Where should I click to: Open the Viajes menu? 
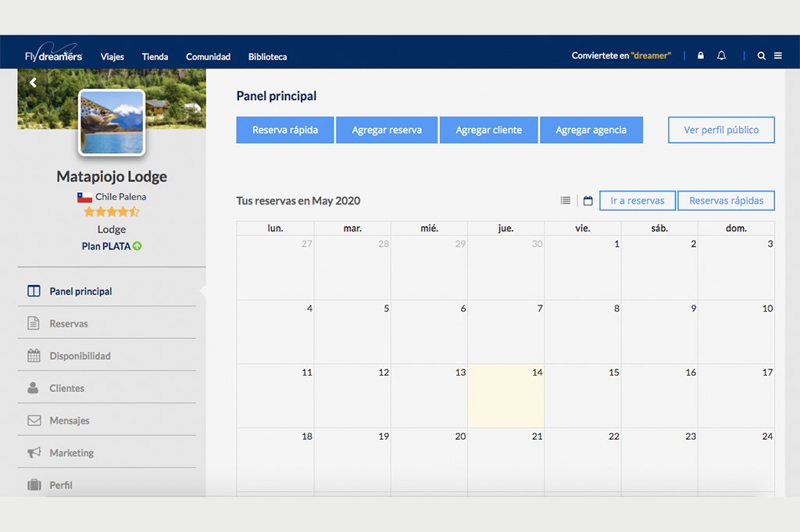112,57
